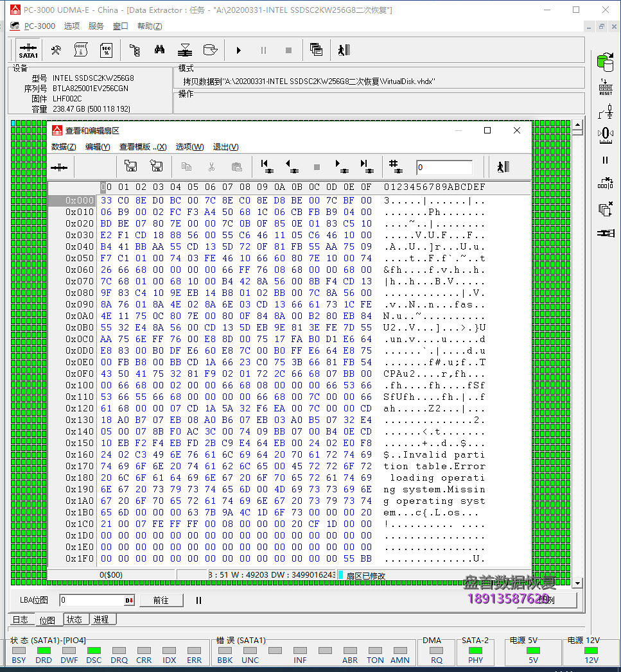Close the 查看和编辑扇区 window
Viewport: 621px width, 672px height.
[517, 130]
